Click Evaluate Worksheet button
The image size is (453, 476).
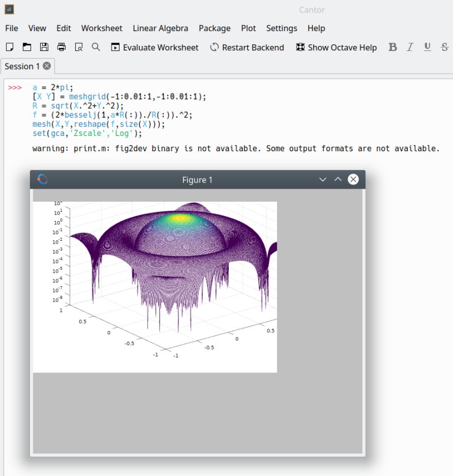(x=155, y=48)
